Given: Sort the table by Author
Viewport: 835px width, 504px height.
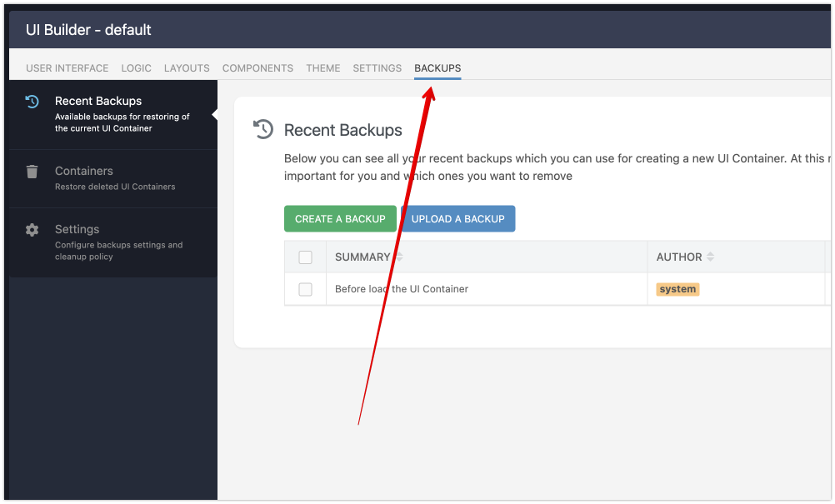Looking at the screenshot, I should pyautogui.click(x=710, y=257).
